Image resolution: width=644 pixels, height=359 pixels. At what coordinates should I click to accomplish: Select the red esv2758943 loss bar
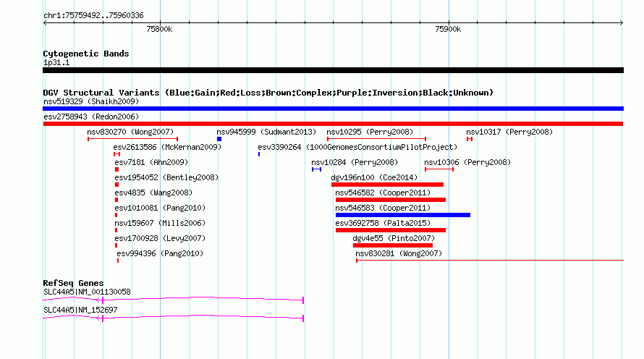tap(333, 124)
